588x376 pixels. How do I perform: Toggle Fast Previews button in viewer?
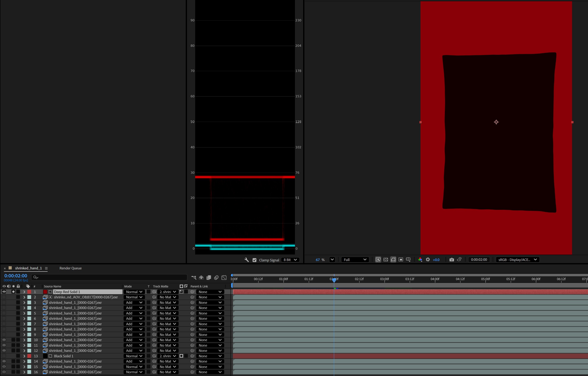(x=378, y=260)
